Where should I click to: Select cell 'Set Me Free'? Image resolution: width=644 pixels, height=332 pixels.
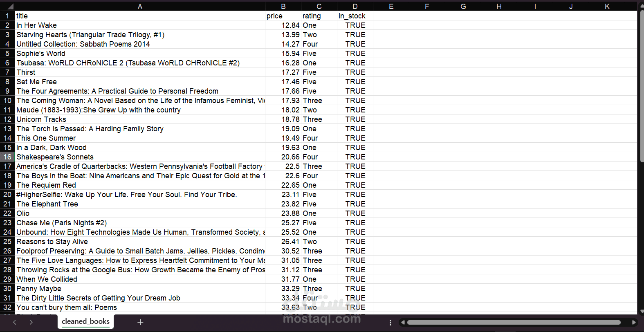pyautogui.click(x=140, y=82)
